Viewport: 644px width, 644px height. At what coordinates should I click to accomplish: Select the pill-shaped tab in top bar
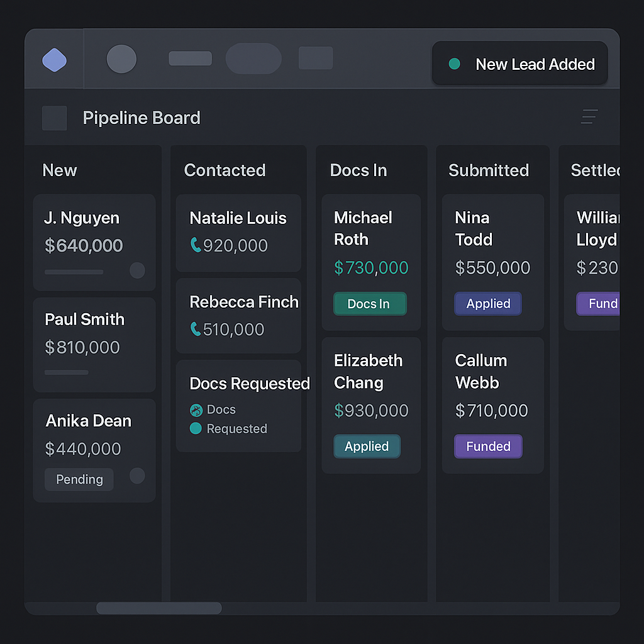[253, 58]
